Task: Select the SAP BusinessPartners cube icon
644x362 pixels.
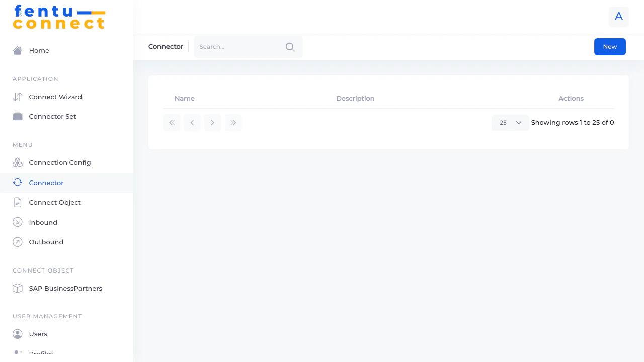Action: (x=17, y=288)
